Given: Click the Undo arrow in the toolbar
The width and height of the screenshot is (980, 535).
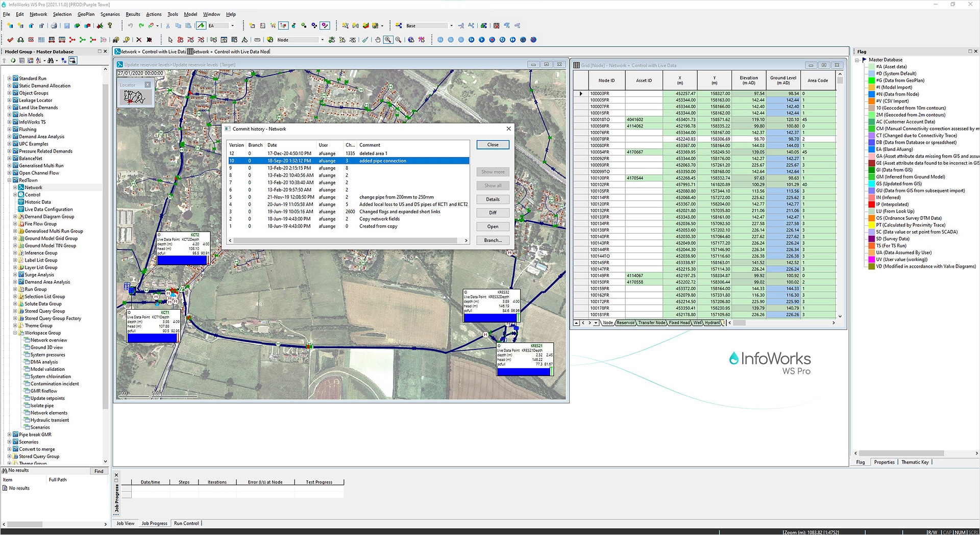Looking at the screenshot, I should [x=130, y=26].
